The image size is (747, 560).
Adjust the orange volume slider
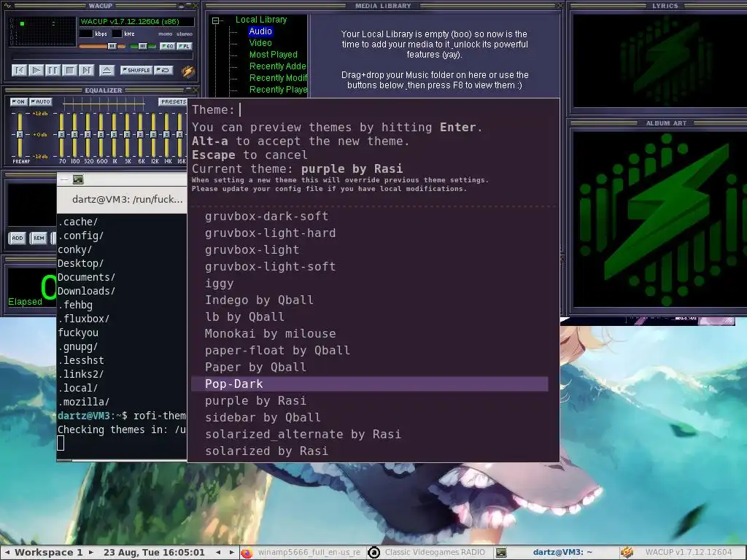[x=102, y=46]
